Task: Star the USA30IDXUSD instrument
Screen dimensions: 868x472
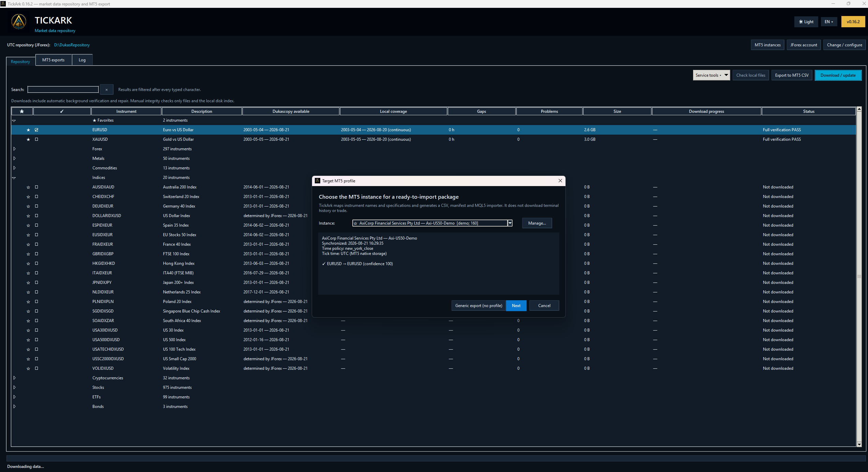Action: coord(28,330)
